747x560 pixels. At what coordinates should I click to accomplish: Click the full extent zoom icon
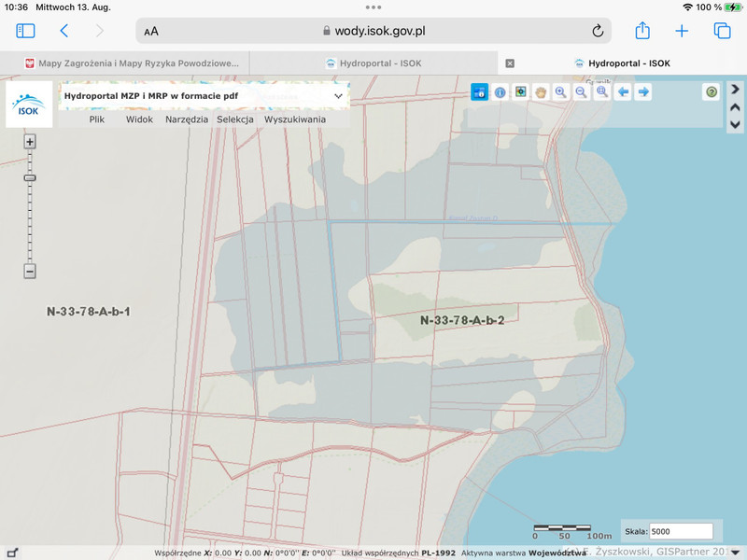(x=602, y=91)
